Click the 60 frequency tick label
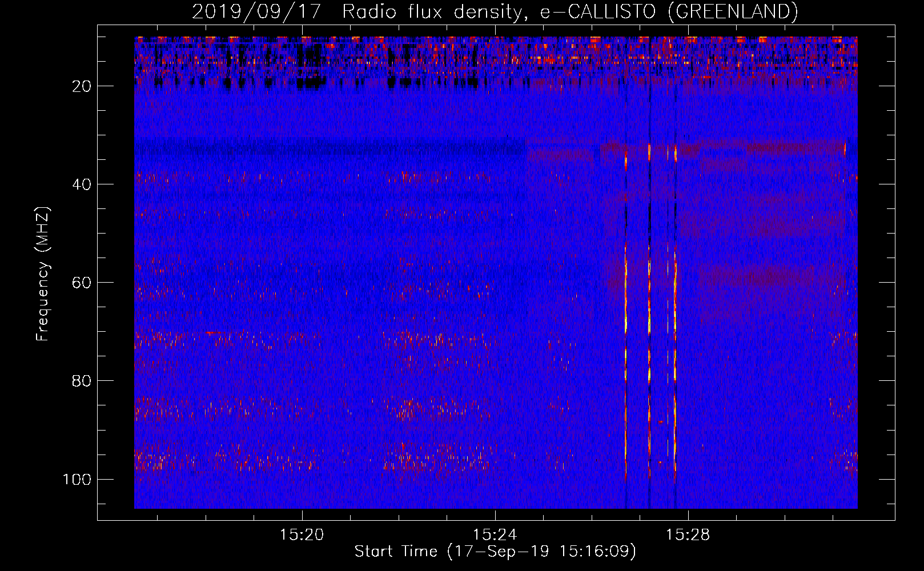The width and height of the screenshot is (924, 571). click(82, 283)
